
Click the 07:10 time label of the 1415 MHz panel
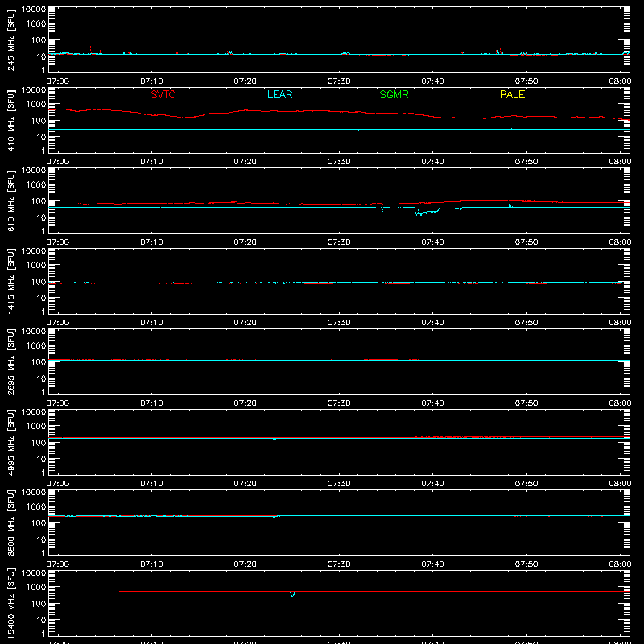(151, 323)
